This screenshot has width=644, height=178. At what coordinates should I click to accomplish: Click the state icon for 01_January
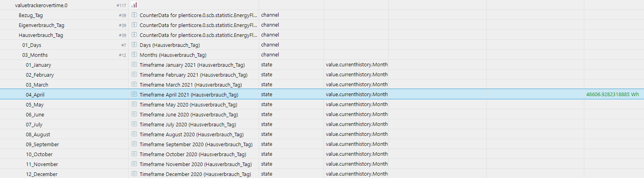[x=134, y=65]
